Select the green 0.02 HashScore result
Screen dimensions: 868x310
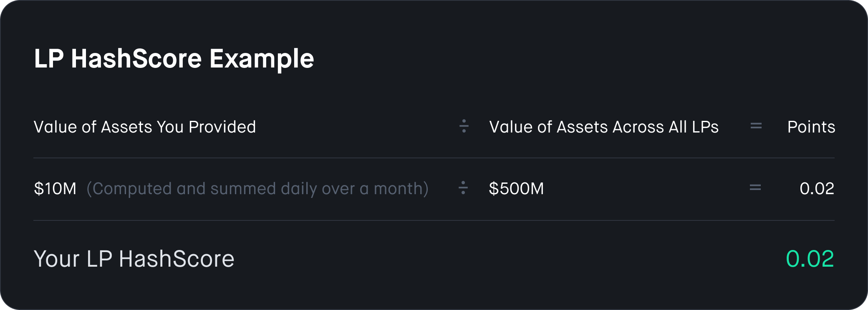[810, 259]
